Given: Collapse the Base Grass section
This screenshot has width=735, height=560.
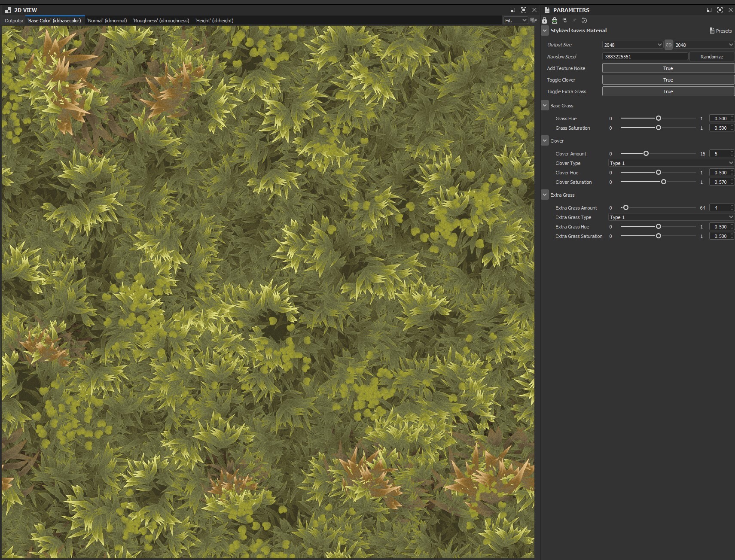Looking at the screenshot, I should click(x=546, y=105).
